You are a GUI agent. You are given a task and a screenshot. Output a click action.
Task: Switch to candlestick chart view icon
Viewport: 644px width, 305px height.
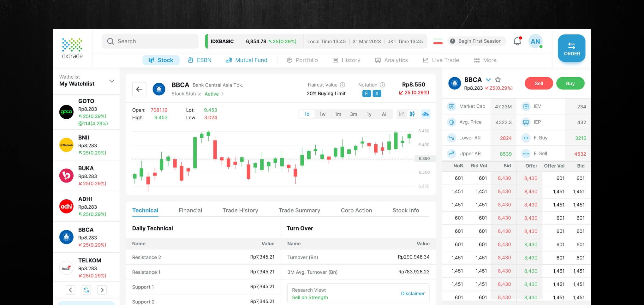pos(412,114)
